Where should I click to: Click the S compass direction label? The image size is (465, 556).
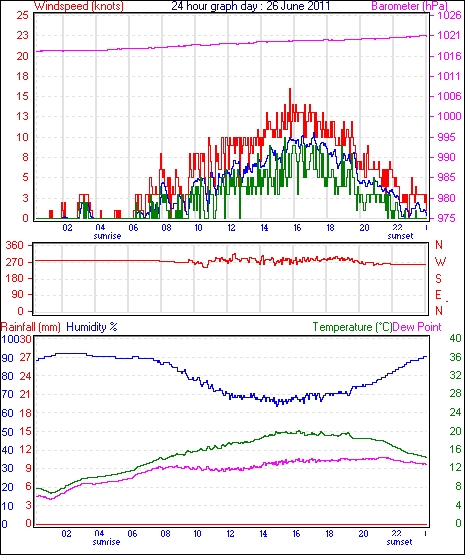tap(438, 279)
